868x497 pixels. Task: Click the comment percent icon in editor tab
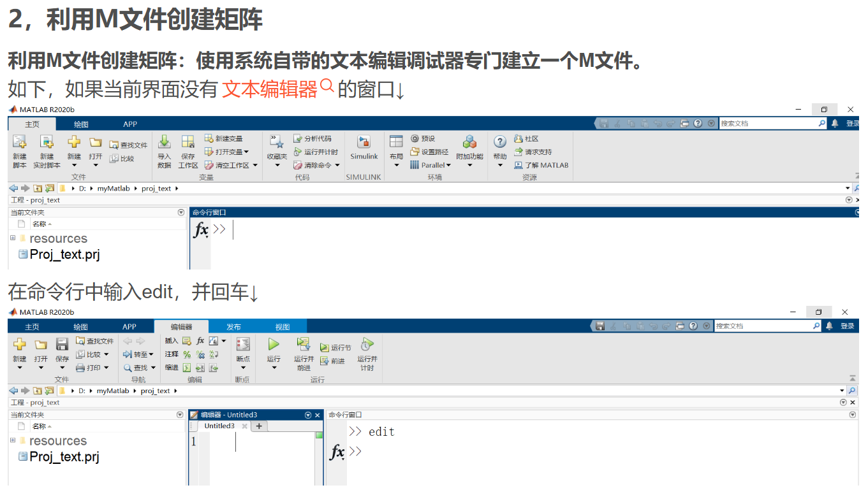(x=187, y=354)
